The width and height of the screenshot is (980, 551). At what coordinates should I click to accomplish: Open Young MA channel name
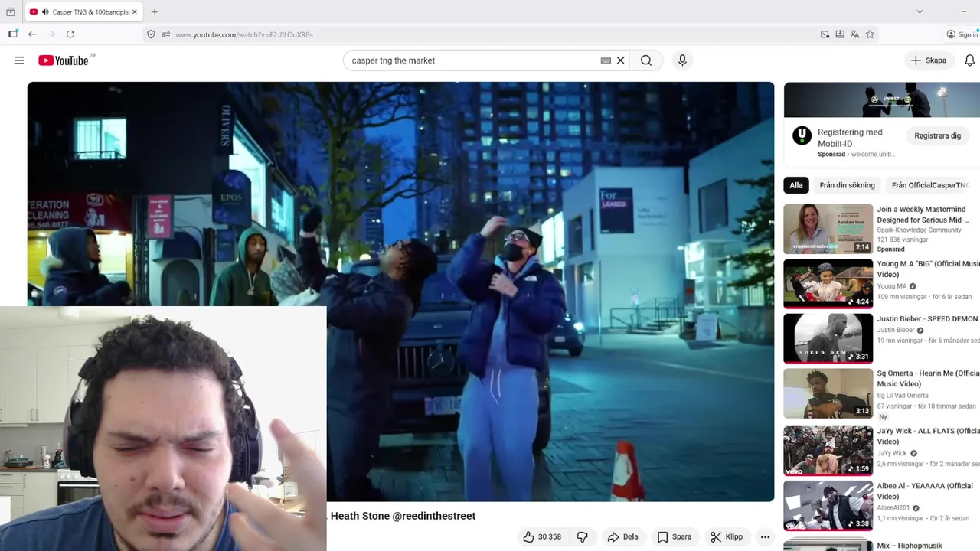[x=892, y=286]
